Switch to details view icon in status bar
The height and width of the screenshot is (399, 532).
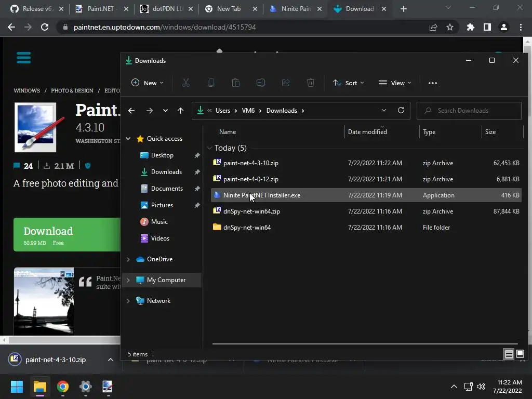(509, 354)
